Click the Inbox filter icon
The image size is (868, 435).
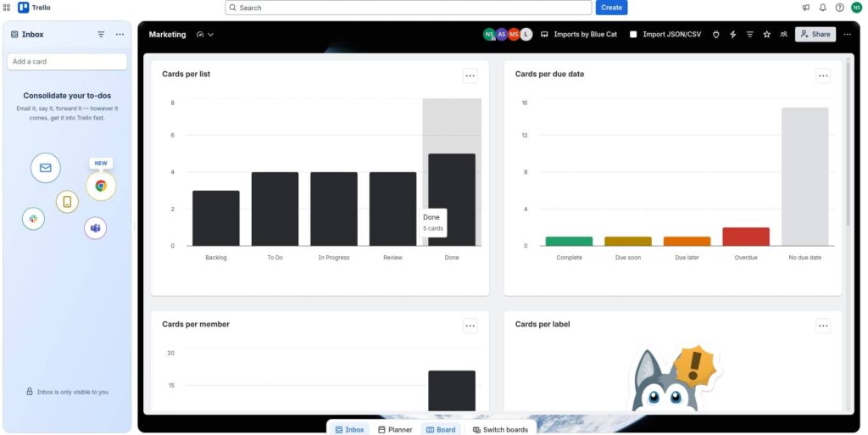pyautogui.click(x=101, y=34)
